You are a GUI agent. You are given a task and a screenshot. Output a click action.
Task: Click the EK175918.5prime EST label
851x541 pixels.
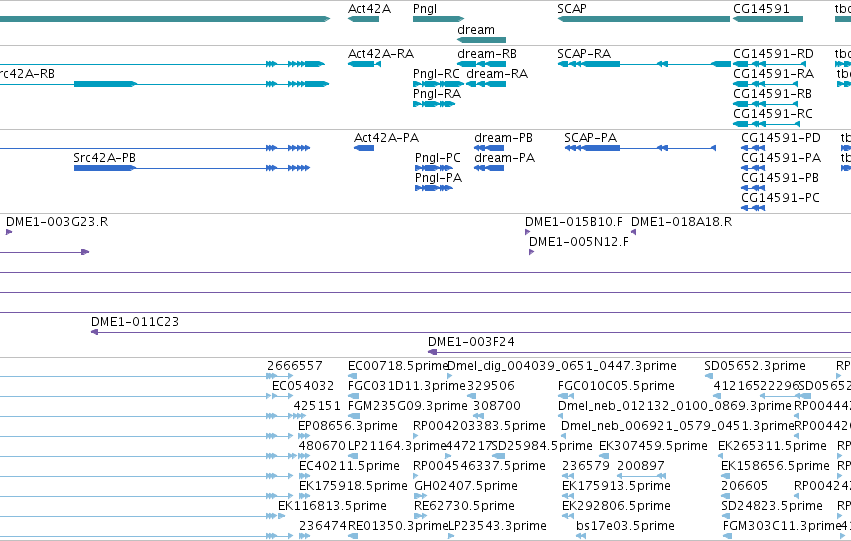click(353, 486)
